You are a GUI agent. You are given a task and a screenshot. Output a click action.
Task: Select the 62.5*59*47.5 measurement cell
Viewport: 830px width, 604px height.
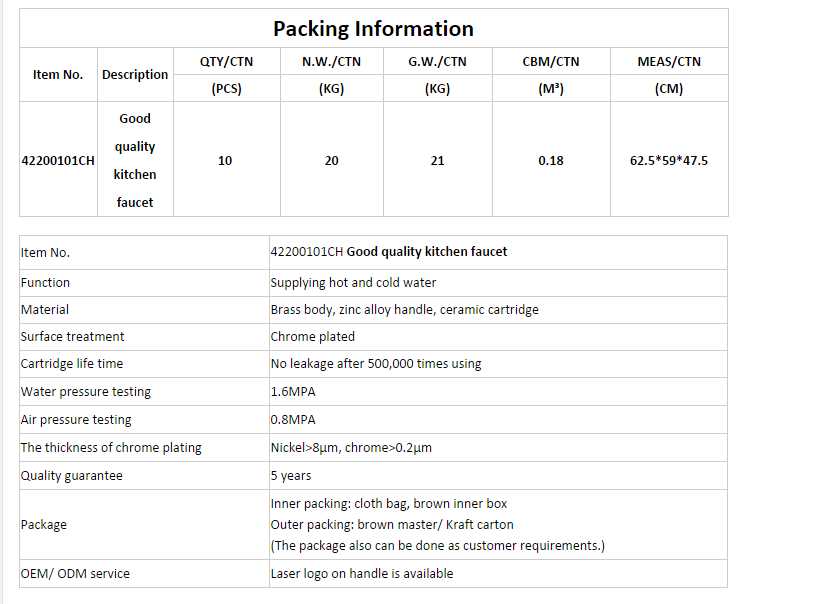[x=669, y=160]
